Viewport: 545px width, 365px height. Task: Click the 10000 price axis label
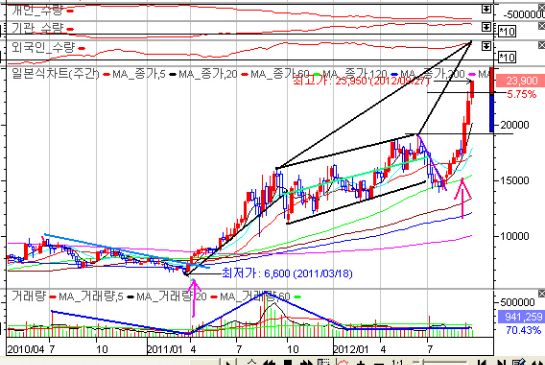pos(514,236)
